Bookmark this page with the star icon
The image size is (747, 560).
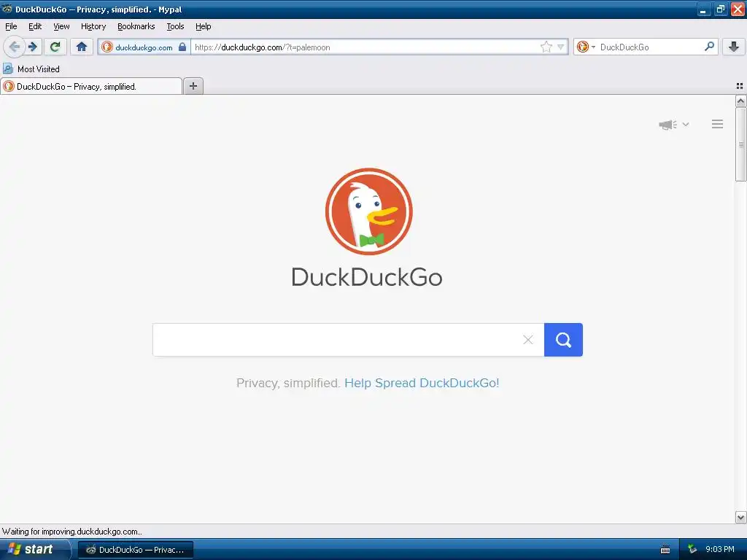point(546,47)
